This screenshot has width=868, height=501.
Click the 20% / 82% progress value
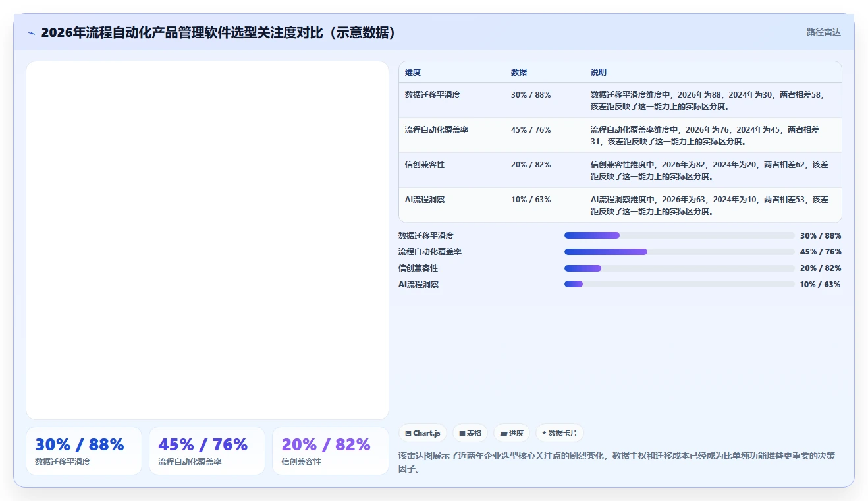[x=821, y=268]
